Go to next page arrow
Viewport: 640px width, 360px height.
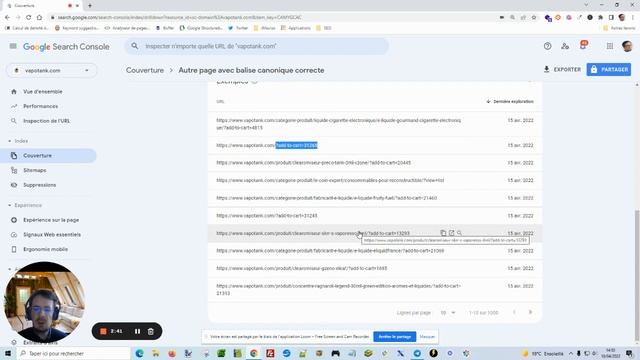tap(530, 312)
